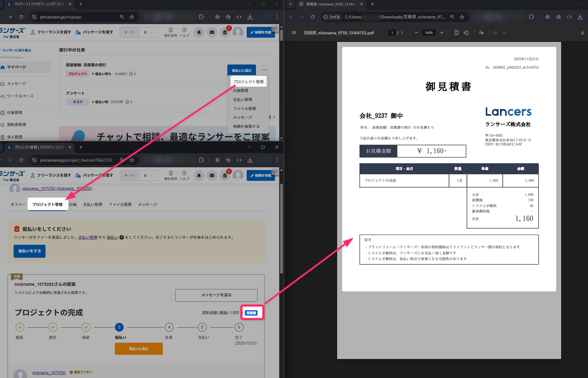The height and width of the screenshot is (378, 588).
Task: Rotate the PDF counterclockwise
Action: click(466, 33)
